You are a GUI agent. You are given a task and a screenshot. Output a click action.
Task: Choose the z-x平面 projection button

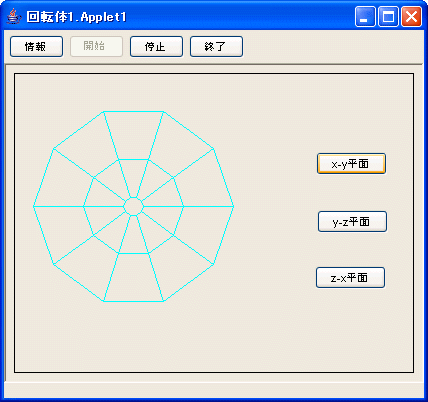point(350,277)
